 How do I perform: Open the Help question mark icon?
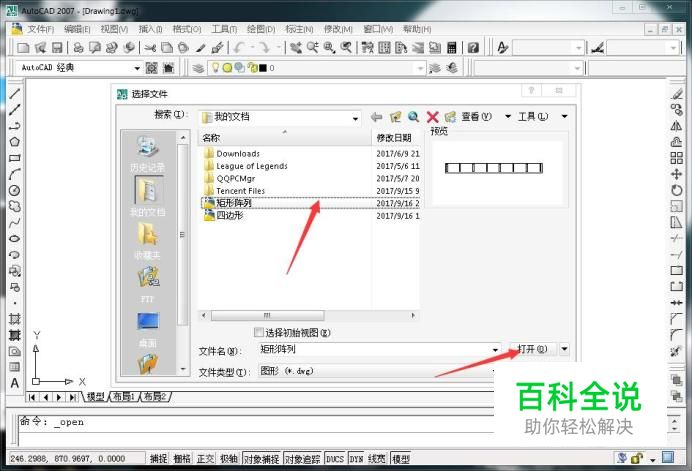[473, 47]
